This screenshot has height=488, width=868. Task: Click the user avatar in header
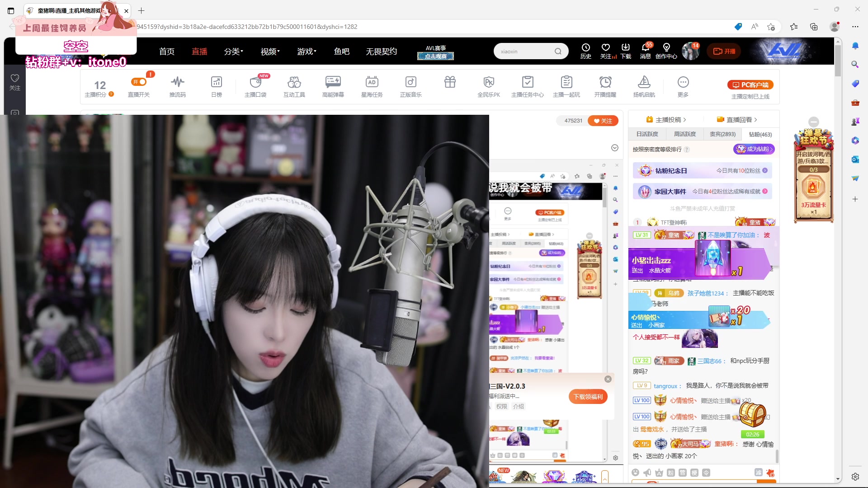pyautogui.click(x=690, y=51)
